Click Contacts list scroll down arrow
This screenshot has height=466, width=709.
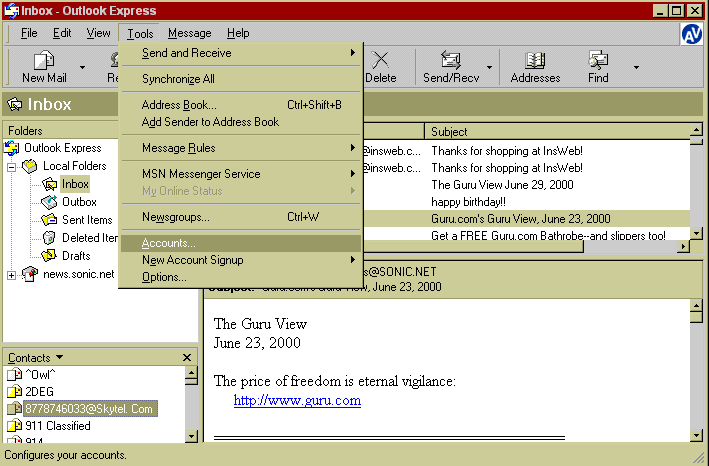[x=191, y=436]
